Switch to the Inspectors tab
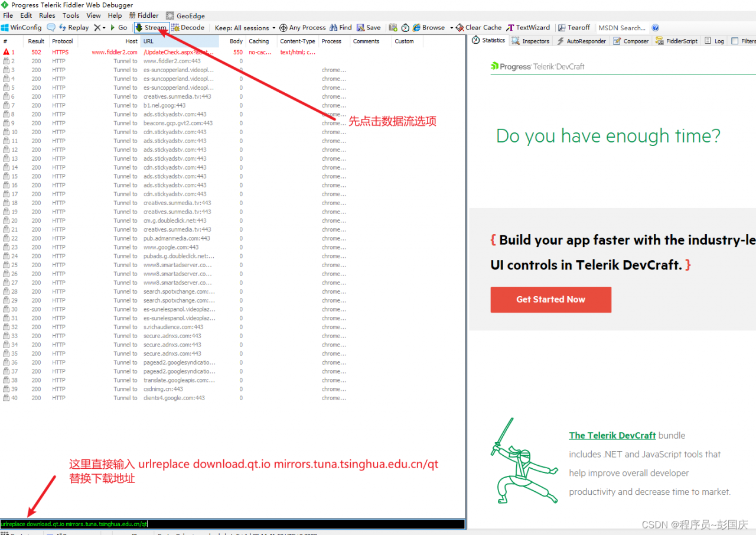Screen dimensions: 756x535 tap(531, 41)
